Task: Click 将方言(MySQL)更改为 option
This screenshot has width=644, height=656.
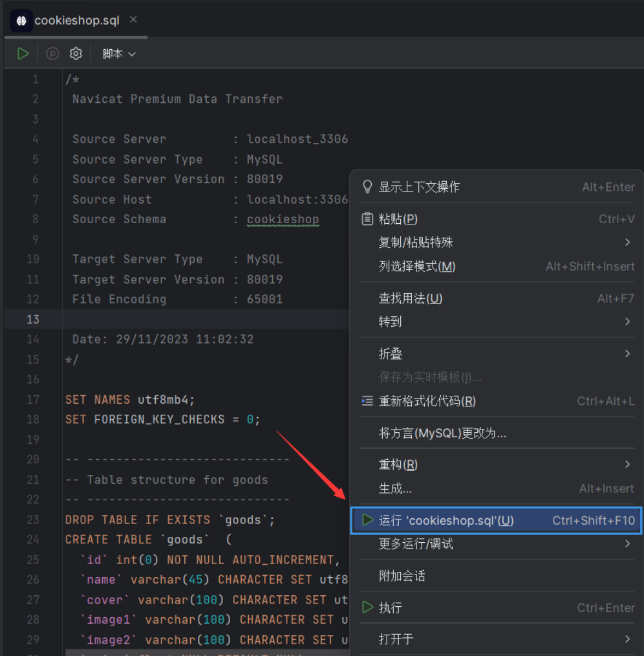Action: click(x=442, y=433)
